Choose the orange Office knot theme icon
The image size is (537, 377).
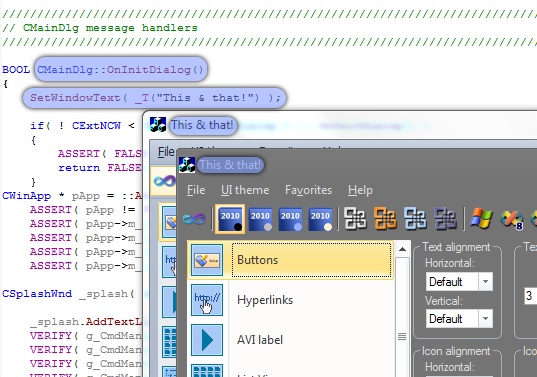tap(385, 219)
